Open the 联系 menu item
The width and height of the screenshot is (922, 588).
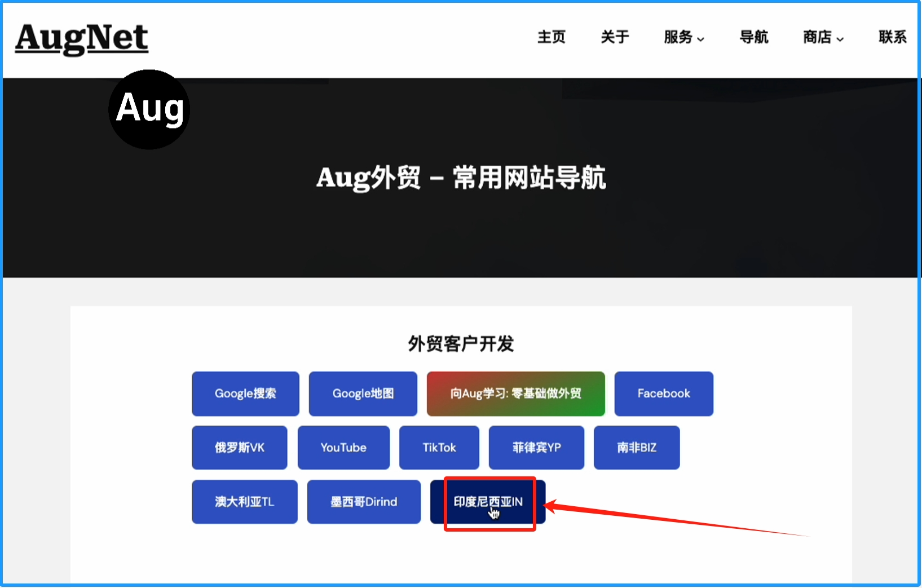click(x=893, y=37)
